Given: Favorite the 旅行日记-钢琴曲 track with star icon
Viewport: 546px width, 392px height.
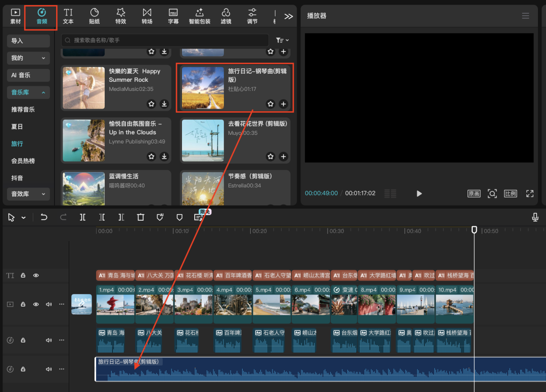Looking at the screenshot, I should [270, 104].
